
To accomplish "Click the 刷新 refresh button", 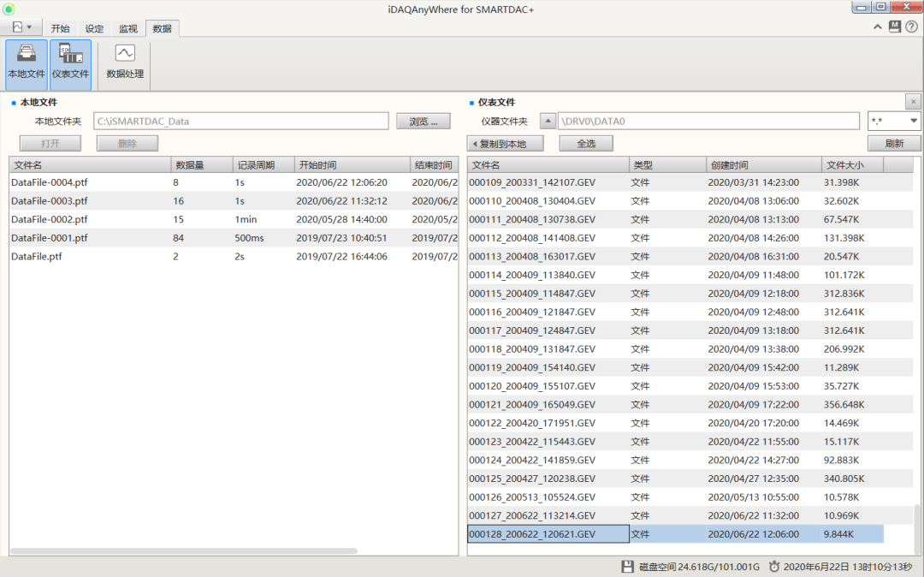I will click(x=894, y=144).
